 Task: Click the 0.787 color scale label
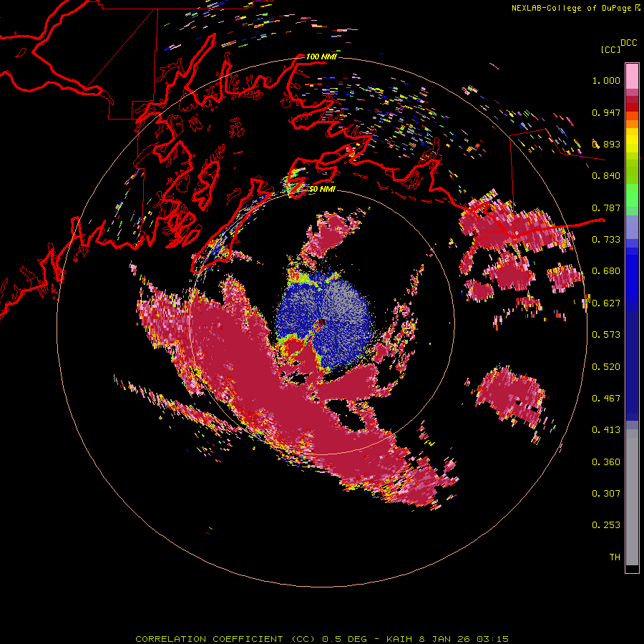click(x=606, y=208)
